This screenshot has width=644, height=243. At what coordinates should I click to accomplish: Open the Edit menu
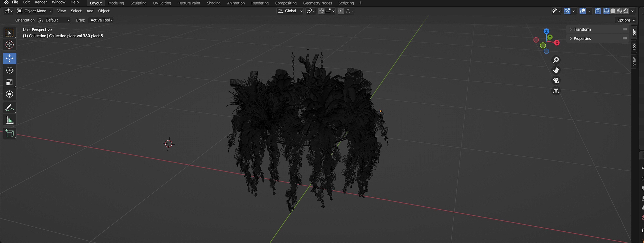point(26,2)
